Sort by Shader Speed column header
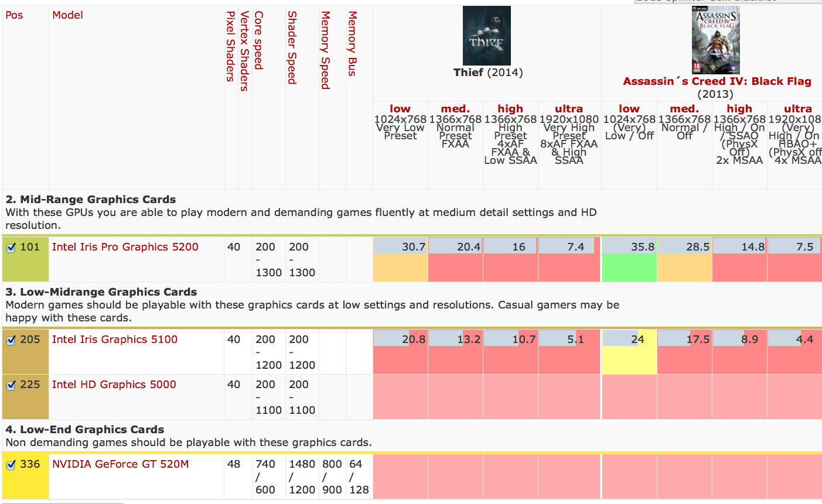Screen dimensions: 822x504 click(292, 47)
